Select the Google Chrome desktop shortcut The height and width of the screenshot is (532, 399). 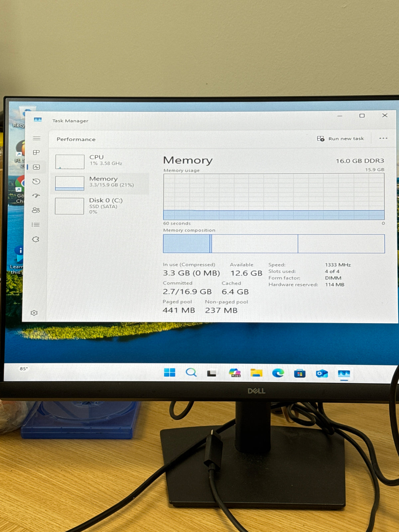tap(20, 189)
